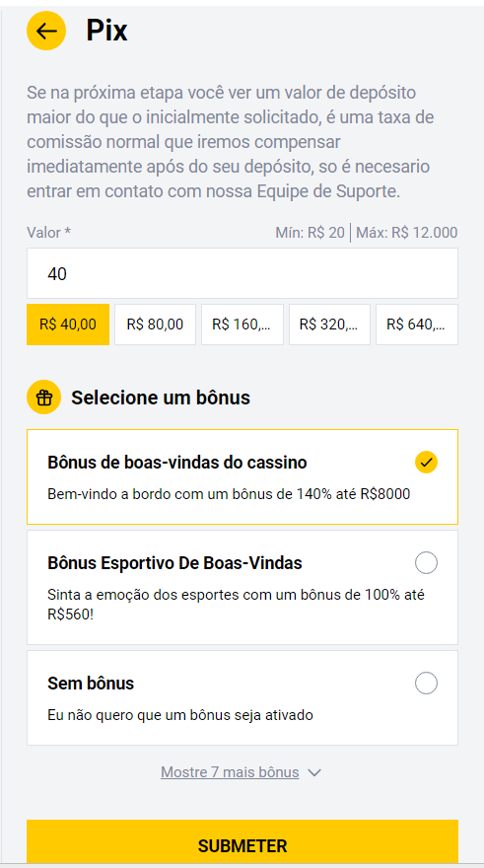Screen dimensions: 484x868
Task: Click the Mín R$ 20 limit label
Action: tap(310, 233)
